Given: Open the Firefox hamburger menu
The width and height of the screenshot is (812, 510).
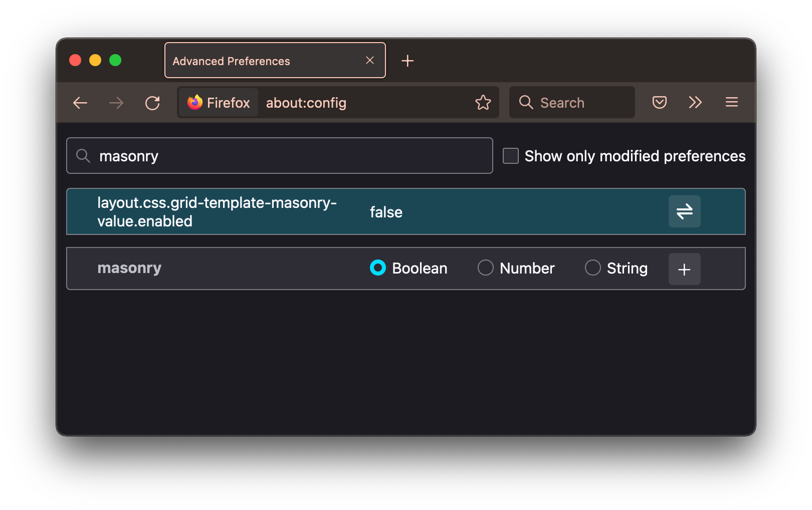Looking at the screenshot, I should click(732, 103).
